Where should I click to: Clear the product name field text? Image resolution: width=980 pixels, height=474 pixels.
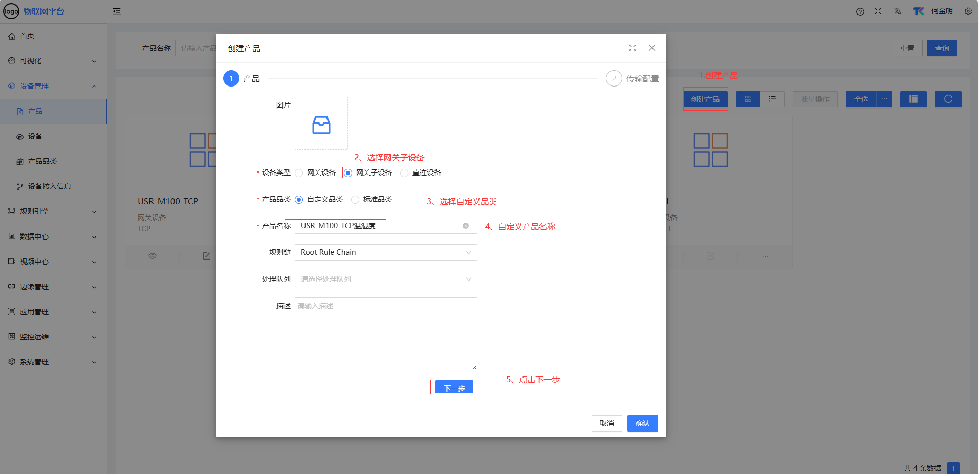click(x=465, y=226)
